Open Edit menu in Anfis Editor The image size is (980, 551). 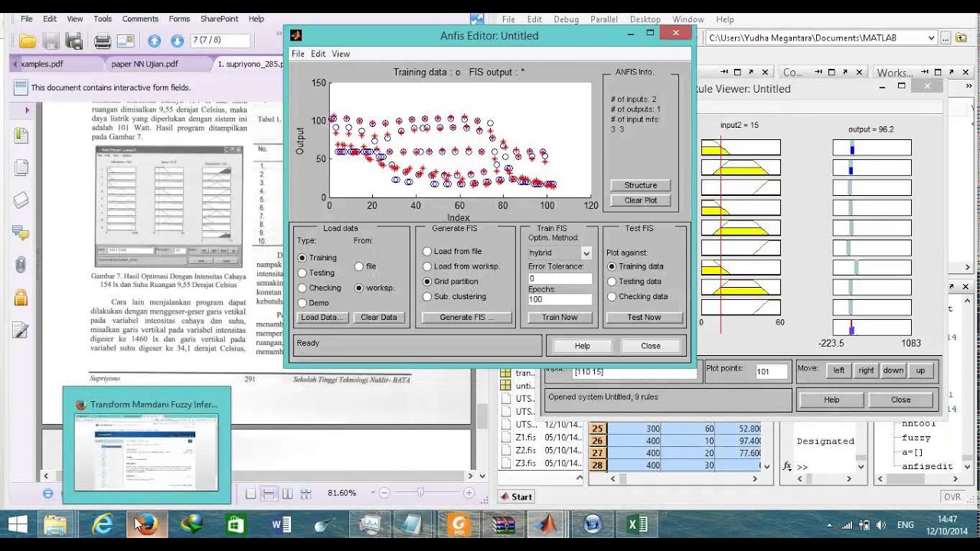318,54
